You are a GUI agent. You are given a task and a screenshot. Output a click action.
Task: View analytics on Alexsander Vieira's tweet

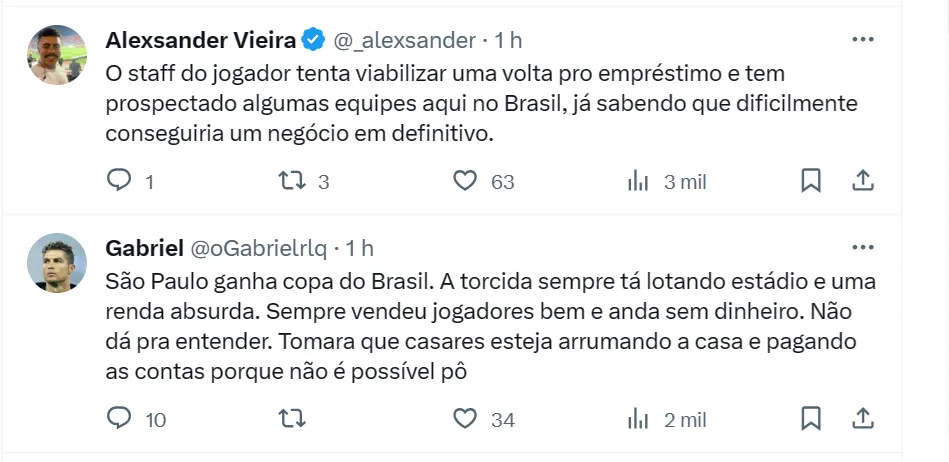click(x=637, y=181)
